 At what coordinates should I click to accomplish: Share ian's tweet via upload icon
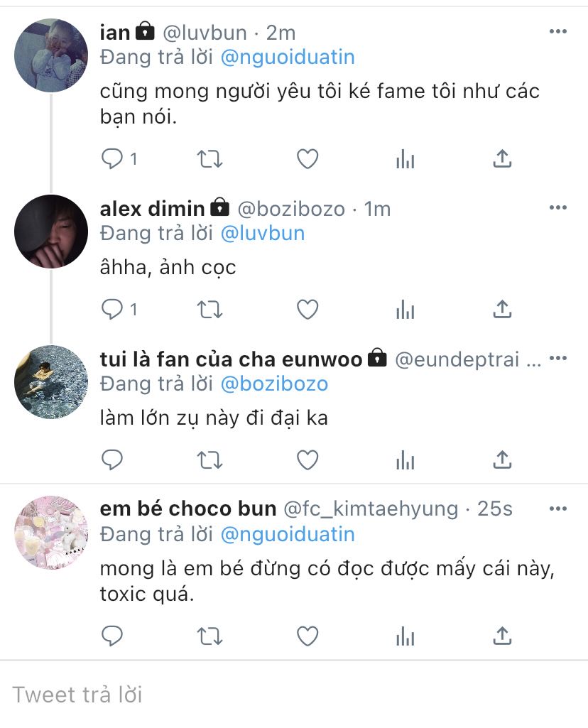point(501,159)
